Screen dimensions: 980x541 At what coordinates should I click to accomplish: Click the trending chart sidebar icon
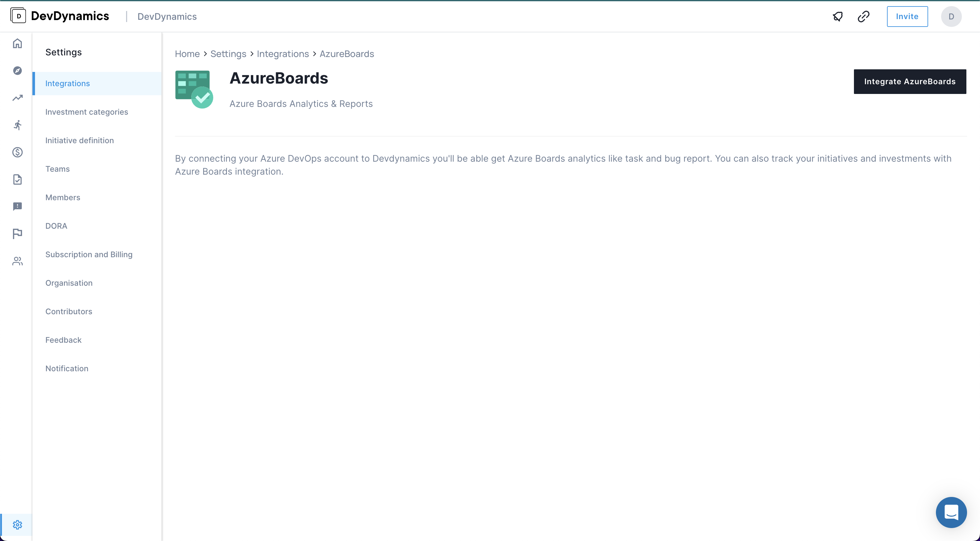[17, 98]
